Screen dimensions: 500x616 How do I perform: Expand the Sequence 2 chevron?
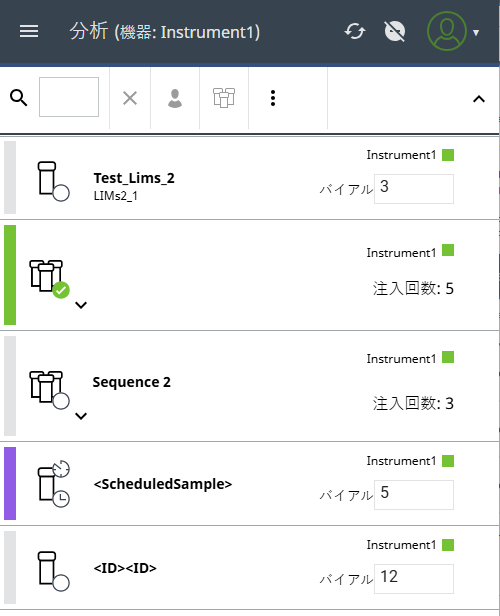coord(81,416)
